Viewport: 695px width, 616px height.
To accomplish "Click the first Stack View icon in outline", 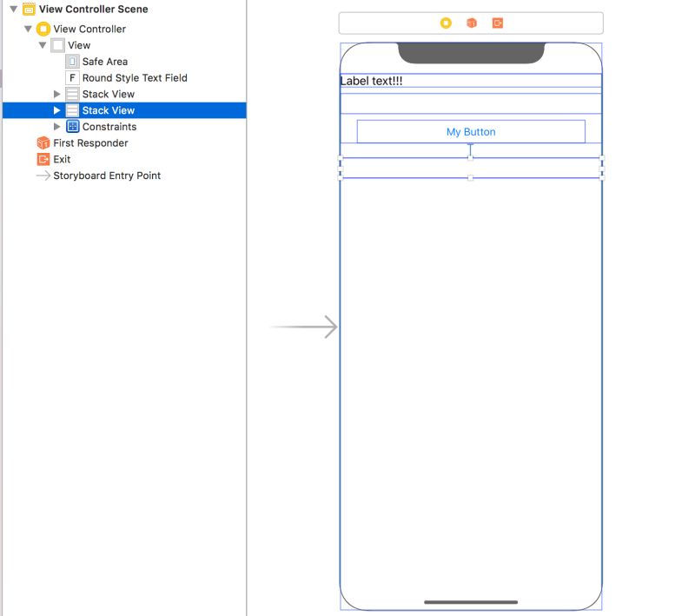I will [71, 94].
